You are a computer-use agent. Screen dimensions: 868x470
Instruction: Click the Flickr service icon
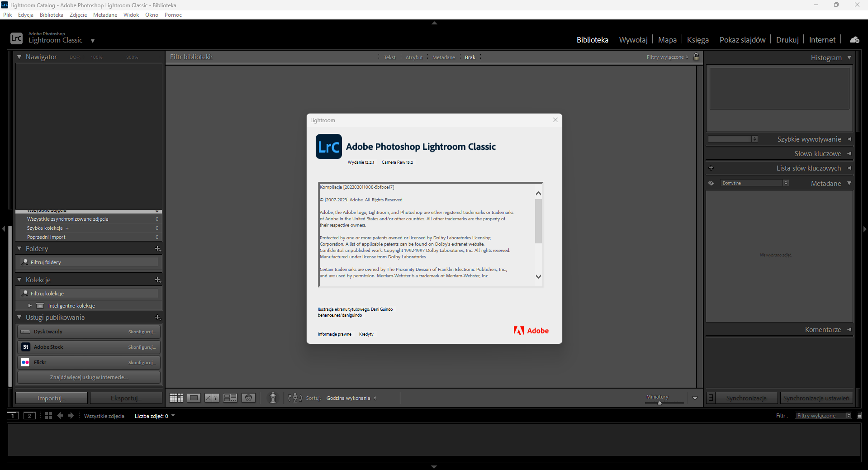coord(26,362)
